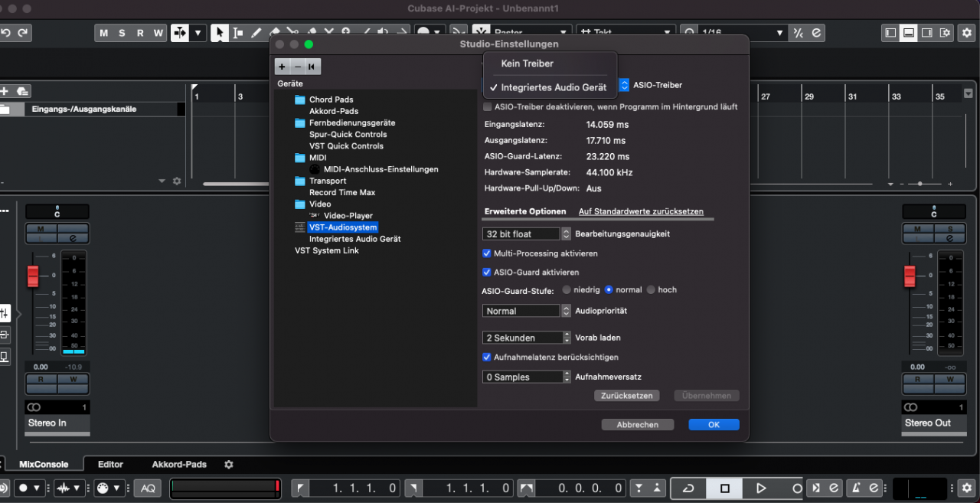Click the Zurücksetzen button

coord(626,396)
